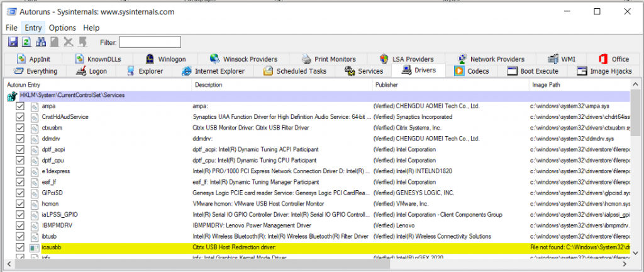The image size is (644, 272).
Task: Open the File menu
Action: click(x=11, y=28)
